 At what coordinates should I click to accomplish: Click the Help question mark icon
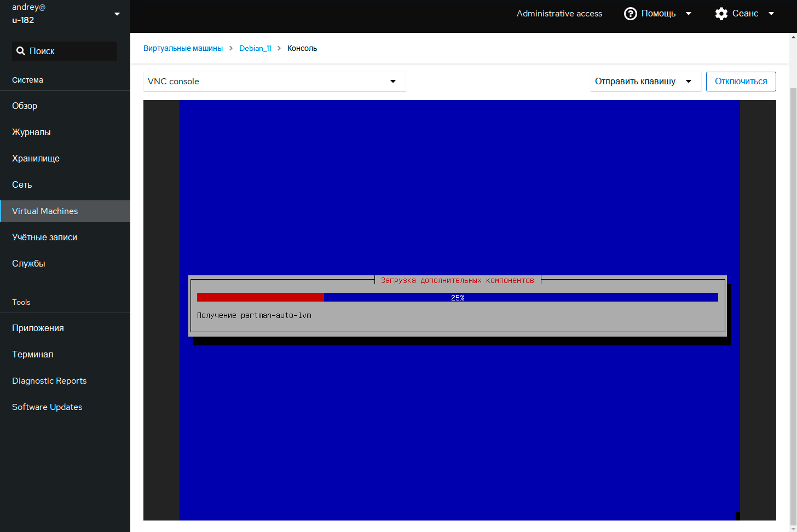(630, 14)
